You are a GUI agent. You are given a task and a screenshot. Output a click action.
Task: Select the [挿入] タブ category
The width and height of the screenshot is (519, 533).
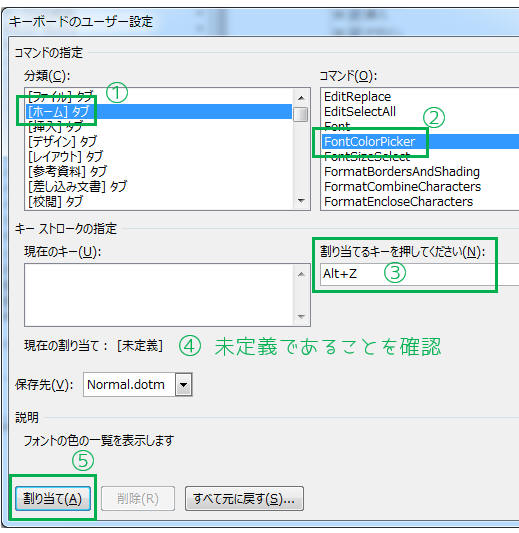click(x=158, y=126)
